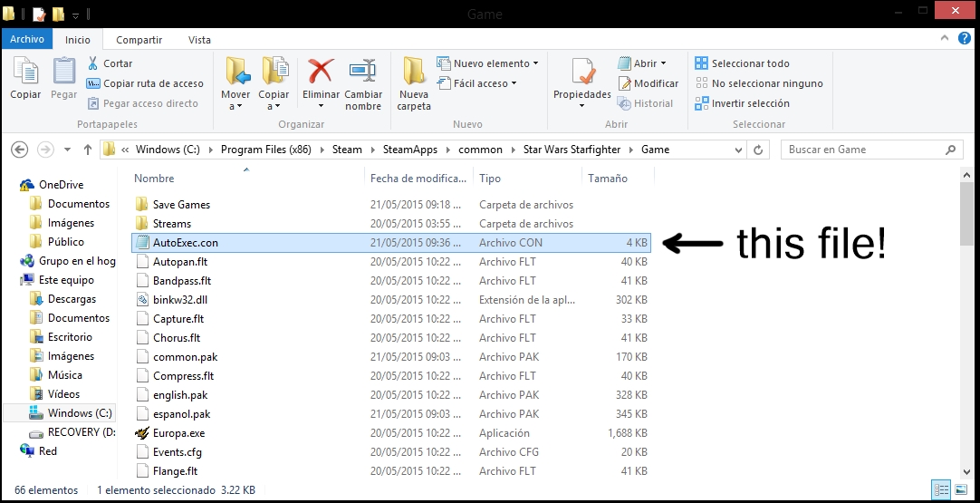Open the Fácil acceso dropdown

click(x=477, y=83)
